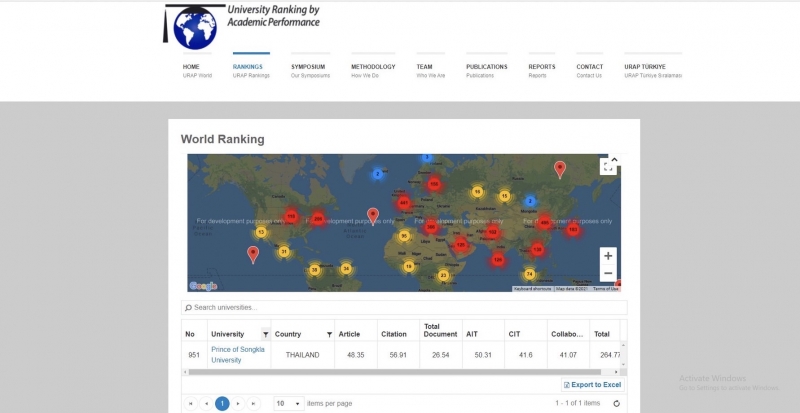This screenshot has height=413, width=800.
Task: Open the red cluster marker labeled 206
Action: pyautogui.click(x=318, y=218)
